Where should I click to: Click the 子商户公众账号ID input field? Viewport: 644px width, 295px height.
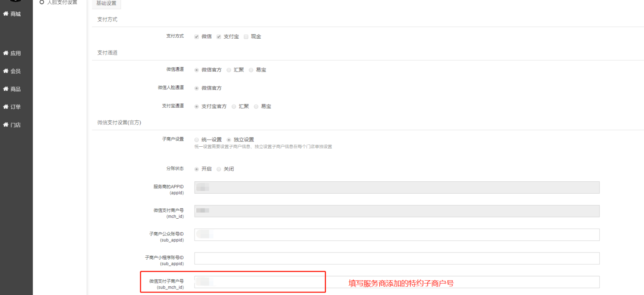tap(396, 235)
